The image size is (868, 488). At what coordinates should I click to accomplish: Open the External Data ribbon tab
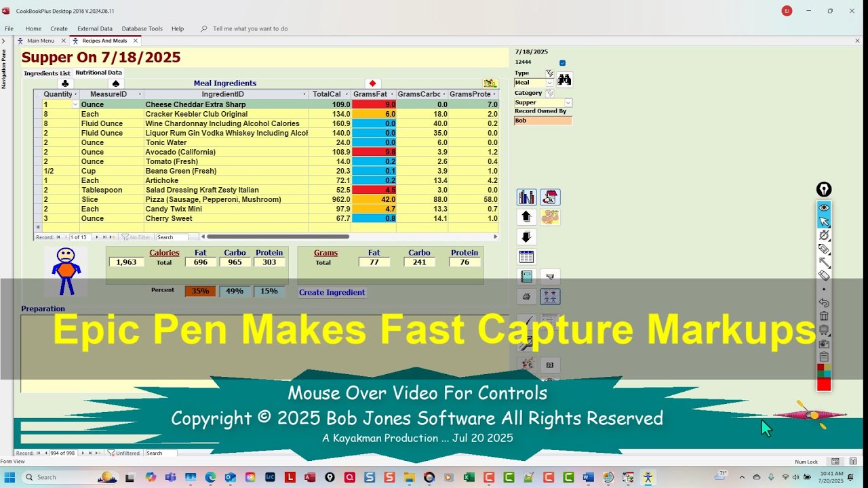95,28
